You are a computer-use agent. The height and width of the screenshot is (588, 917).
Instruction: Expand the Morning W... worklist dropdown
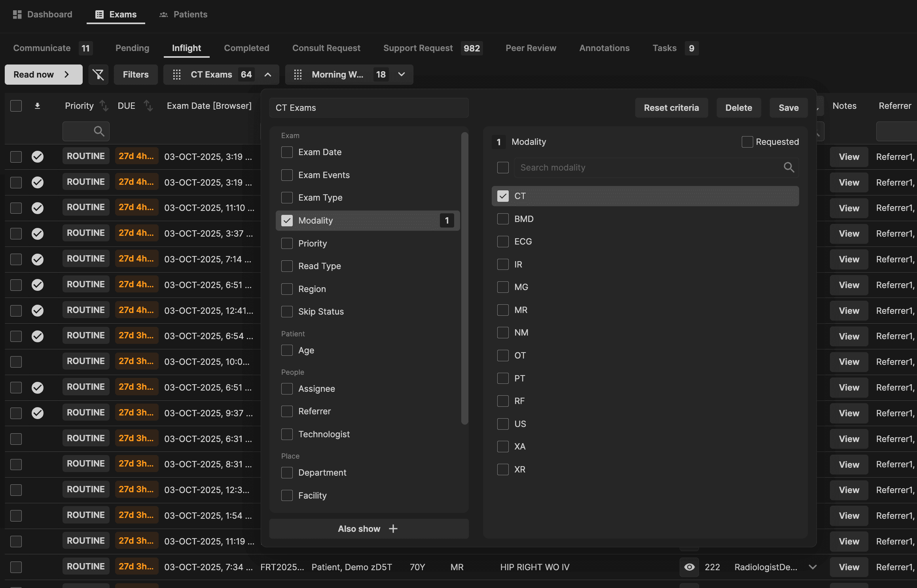point(402,74)
